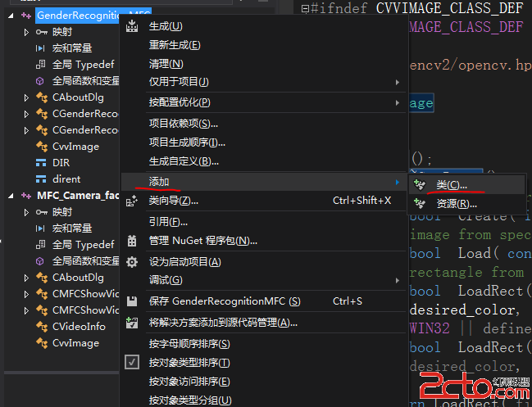Screen dimensions: 532x407
Task: Click the class icon beside CVideoInfo
Action: click(x=42, y=327)
